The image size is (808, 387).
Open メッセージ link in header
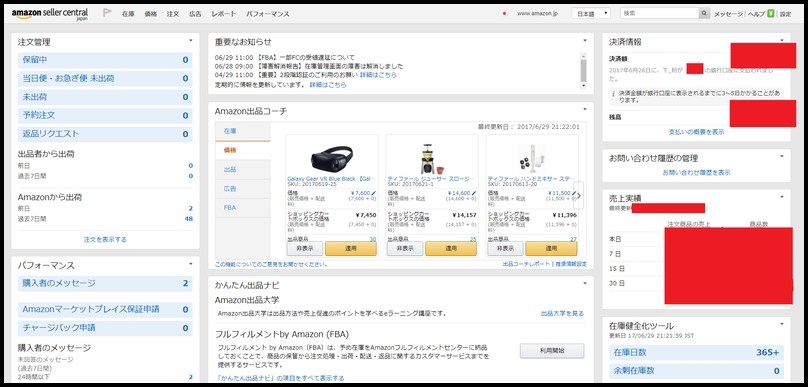pyautogui.click(x=728, y=14)
